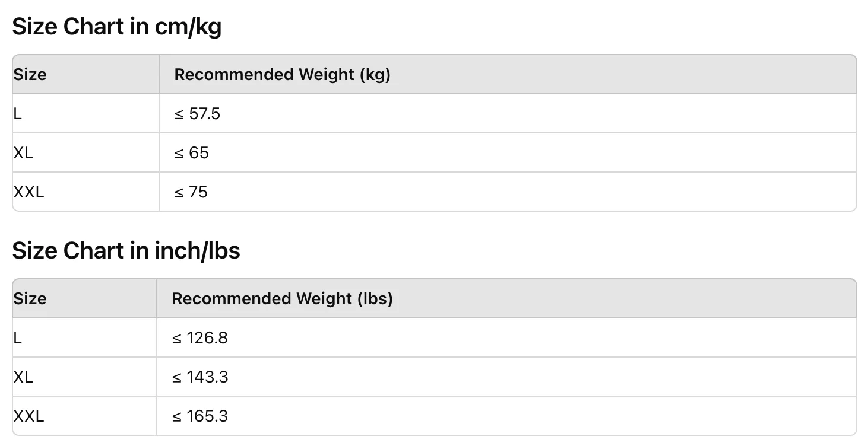Viewport: 868px width, 446px height.
Task: Click the 'cm/kg' text in the first heading
Action: pyautogui.click(x=188, y=27)
